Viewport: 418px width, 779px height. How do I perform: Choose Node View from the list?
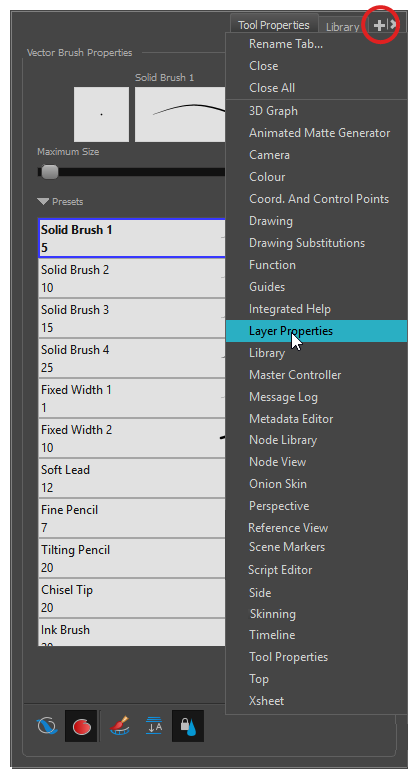(277, 462)
